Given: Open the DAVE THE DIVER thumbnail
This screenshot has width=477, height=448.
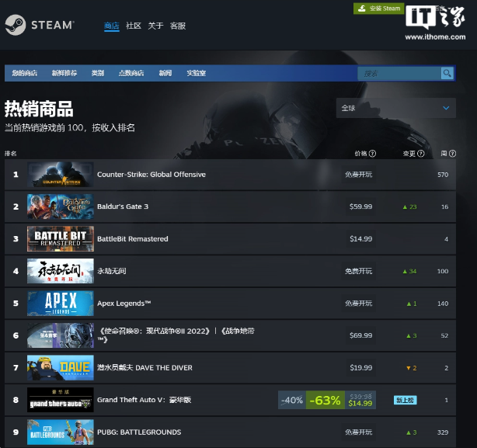Looking at the screenshot, I should pos(61,367).
